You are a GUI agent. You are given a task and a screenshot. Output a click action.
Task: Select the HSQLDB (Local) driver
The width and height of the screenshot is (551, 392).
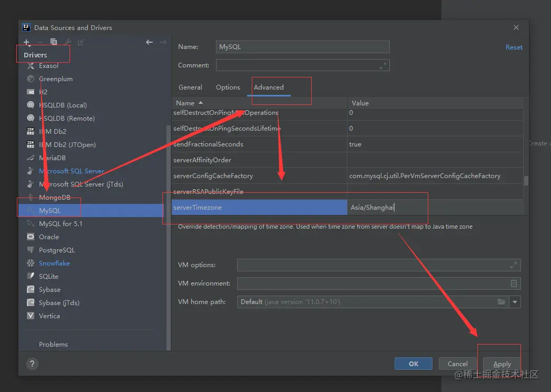point(63,105)
